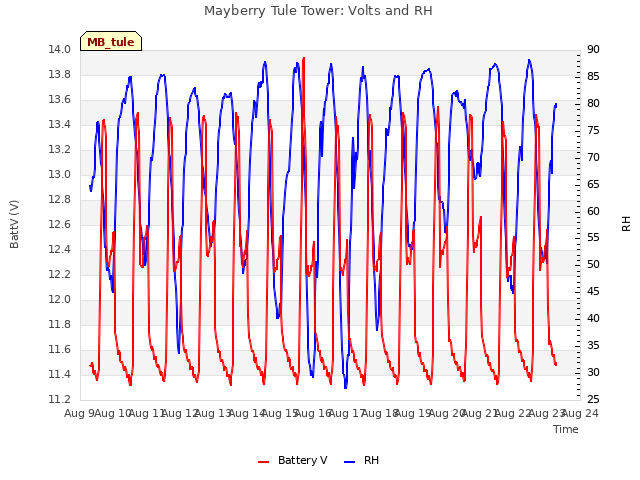Click the 30 right axis tick label
This screenshot has width=640, height=480.
[x=593, y=373]
